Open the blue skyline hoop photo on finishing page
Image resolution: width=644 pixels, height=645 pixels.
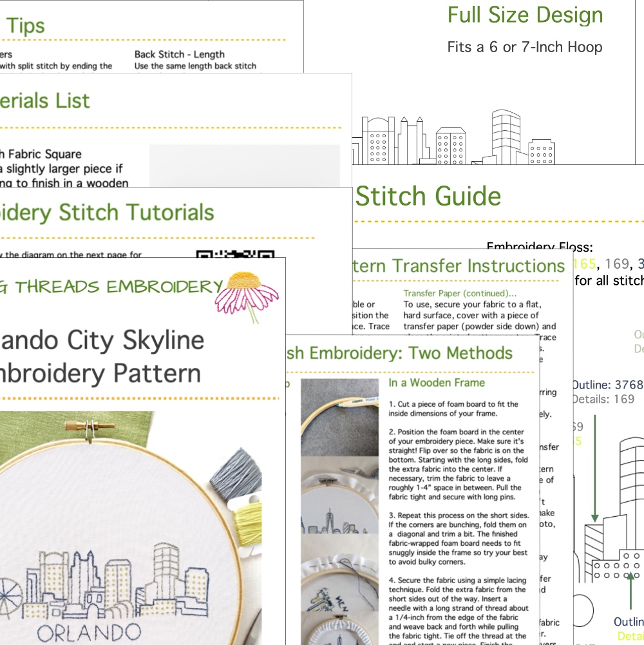(339, 495)
